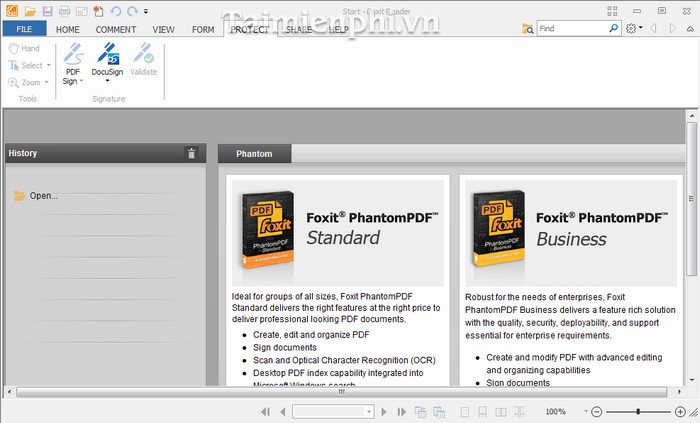Open the FILE menu
Viewport: 700px width, 423px height.
pos(24,29)
